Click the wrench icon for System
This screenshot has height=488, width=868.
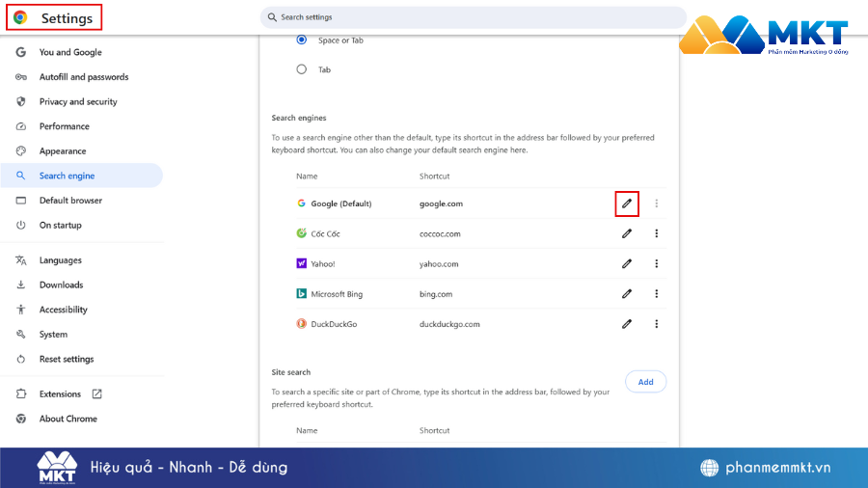(x=21, y=335)
